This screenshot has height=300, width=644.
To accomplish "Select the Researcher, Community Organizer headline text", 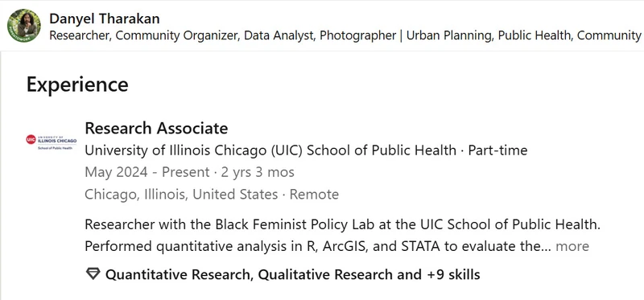I will click(345, 35).
